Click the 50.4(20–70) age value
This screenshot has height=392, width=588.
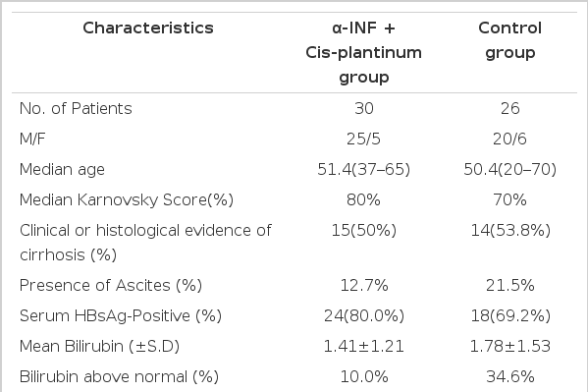point(510,169)
